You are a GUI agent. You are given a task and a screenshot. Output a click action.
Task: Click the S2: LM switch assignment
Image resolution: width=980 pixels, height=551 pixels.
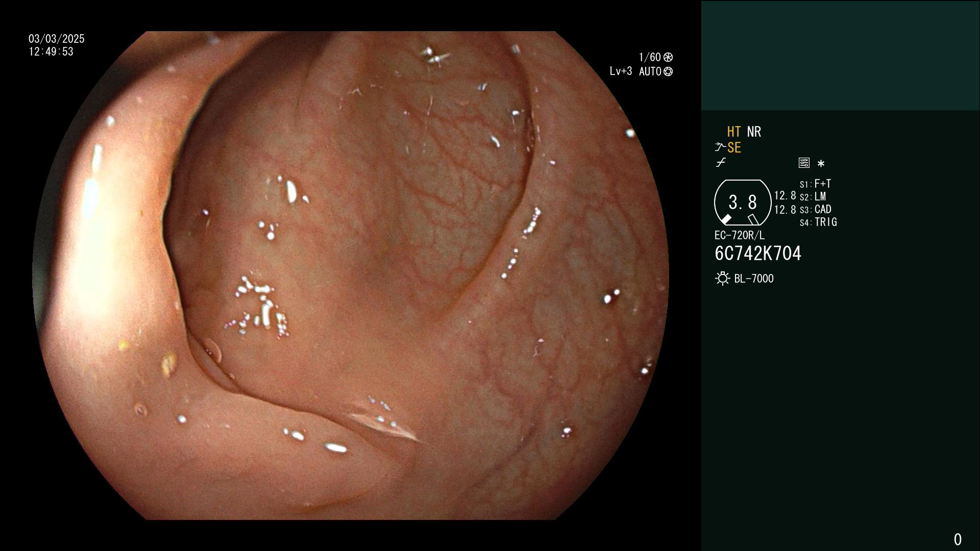813,196
